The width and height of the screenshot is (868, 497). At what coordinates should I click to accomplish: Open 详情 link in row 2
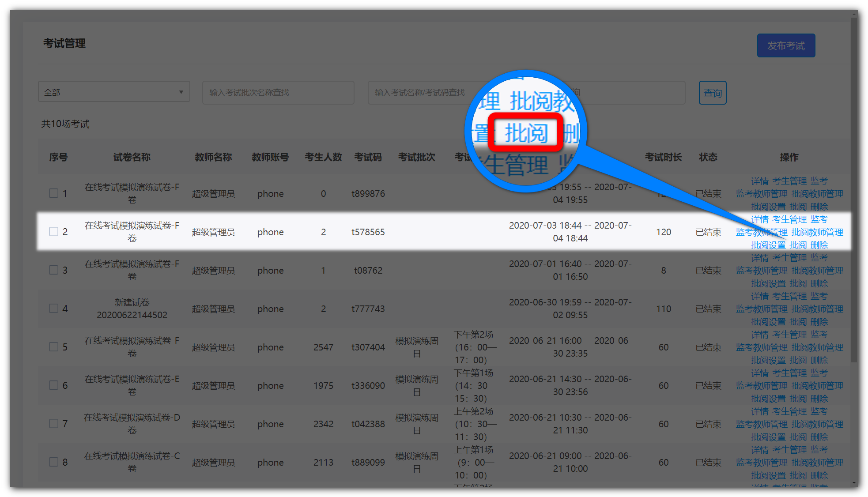coord(759,219)
